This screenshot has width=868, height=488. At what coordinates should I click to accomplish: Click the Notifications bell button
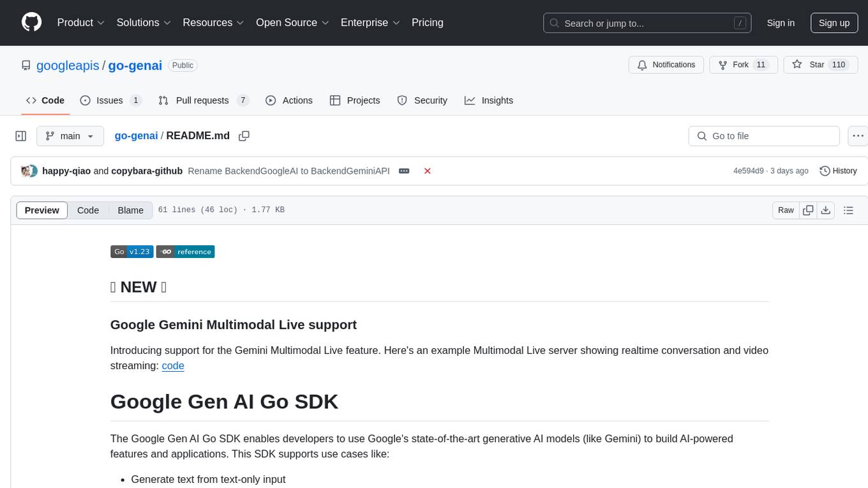(666, 65)
